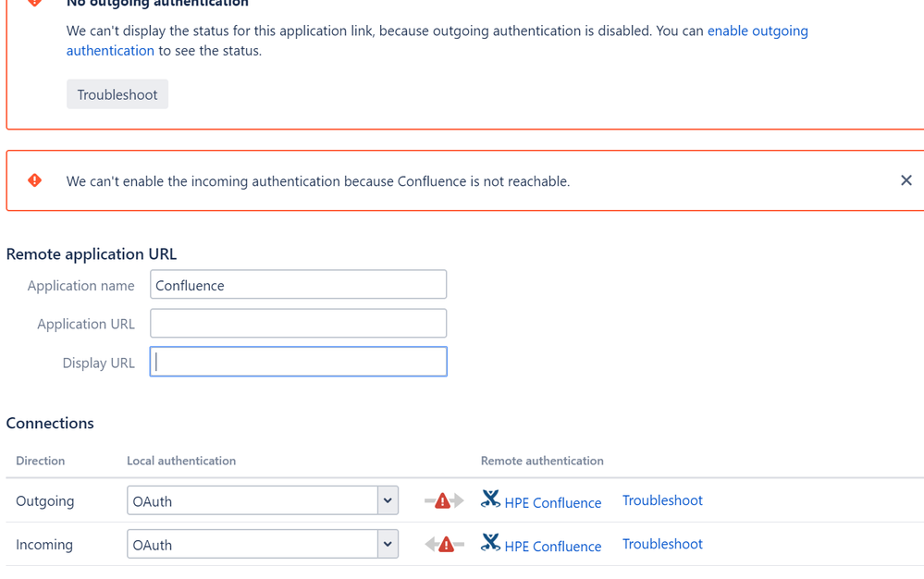Click the Direction column header
The image size is (924, 579).
tap(40, 461)
